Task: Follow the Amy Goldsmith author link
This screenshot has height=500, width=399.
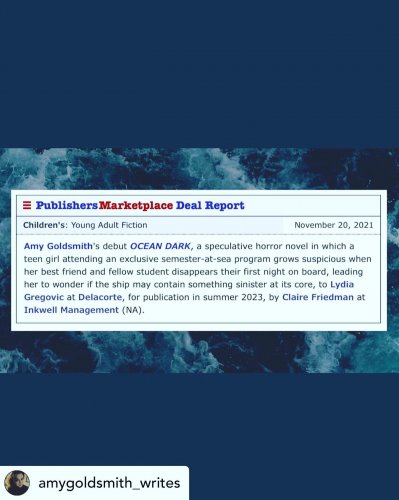Action: coord(58,246)
